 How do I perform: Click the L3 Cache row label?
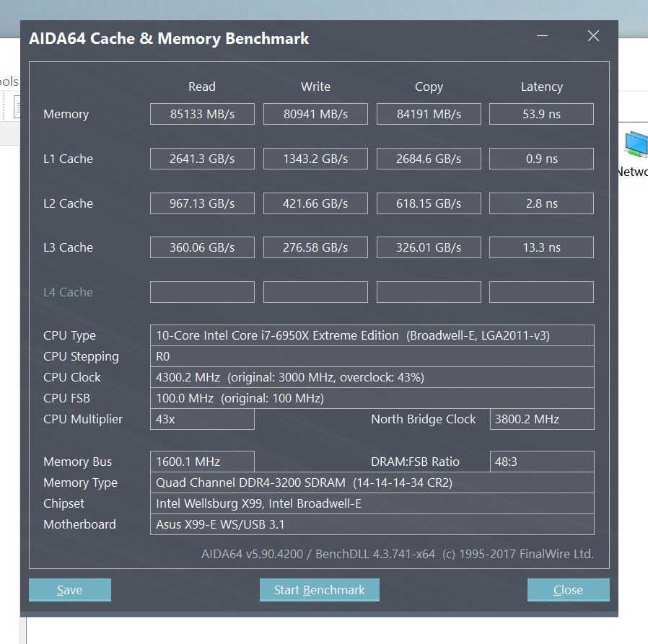tap(68, 247)
